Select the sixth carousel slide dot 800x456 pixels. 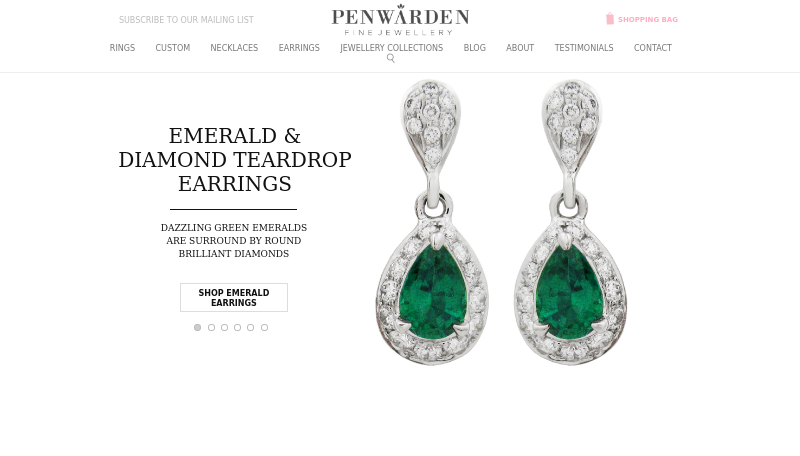coord(264,327)
